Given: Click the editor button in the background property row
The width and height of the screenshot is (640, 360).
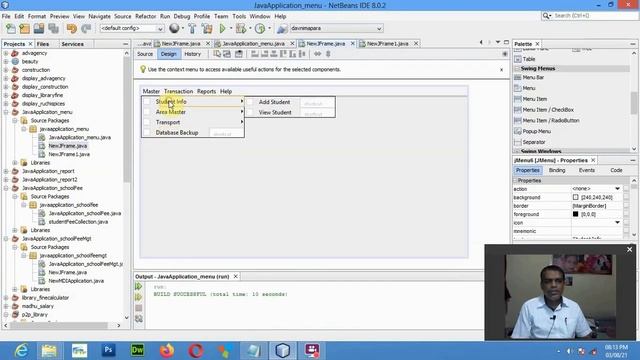Looking at the screenshot, I should pyautogui.click(x=627, y=197).
